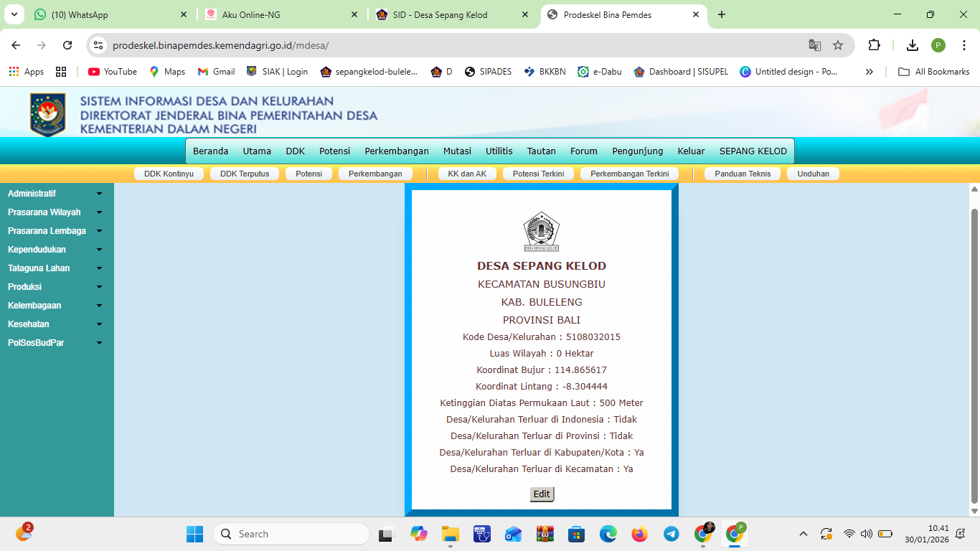This screenshot has height=551, width=980.
Task: Click the Desa Sepang Kelod emblem logo
Action: point(541,231)
